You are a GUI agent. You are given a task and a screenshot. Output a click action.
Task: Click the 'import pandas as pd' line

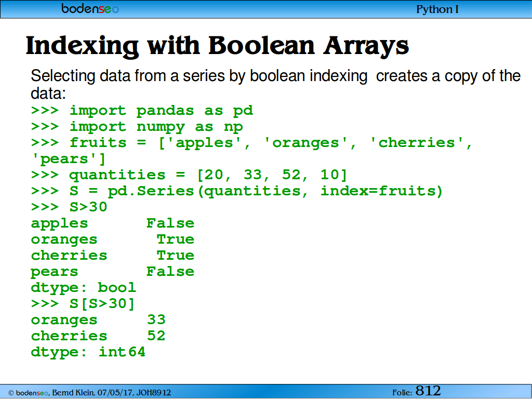[x=142, y=111]
